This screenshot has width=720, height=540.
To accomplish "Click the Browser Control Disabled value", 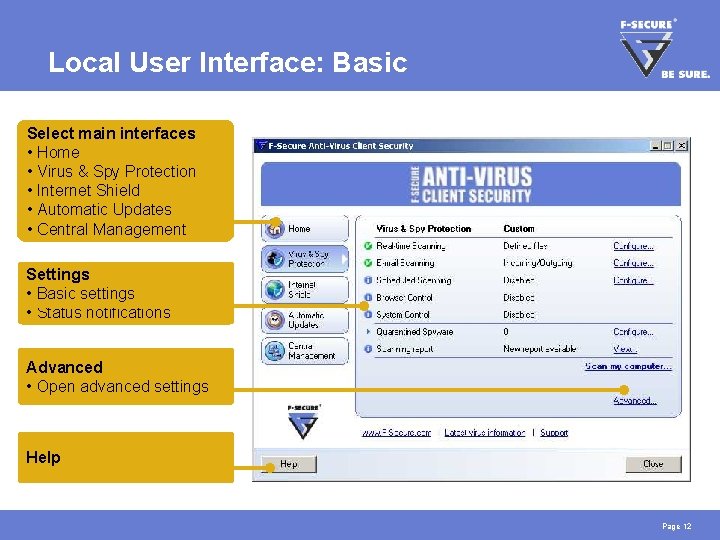I will (x=519, y=298).
